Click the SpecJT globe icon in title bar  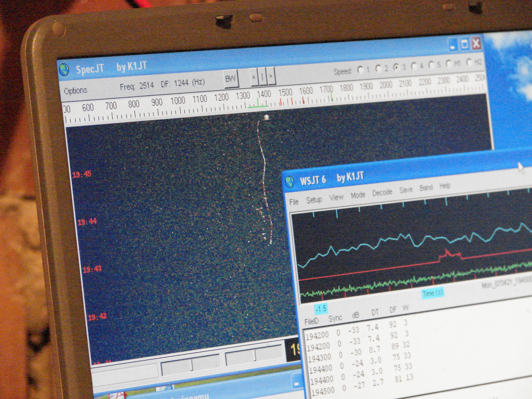[64, 70]
